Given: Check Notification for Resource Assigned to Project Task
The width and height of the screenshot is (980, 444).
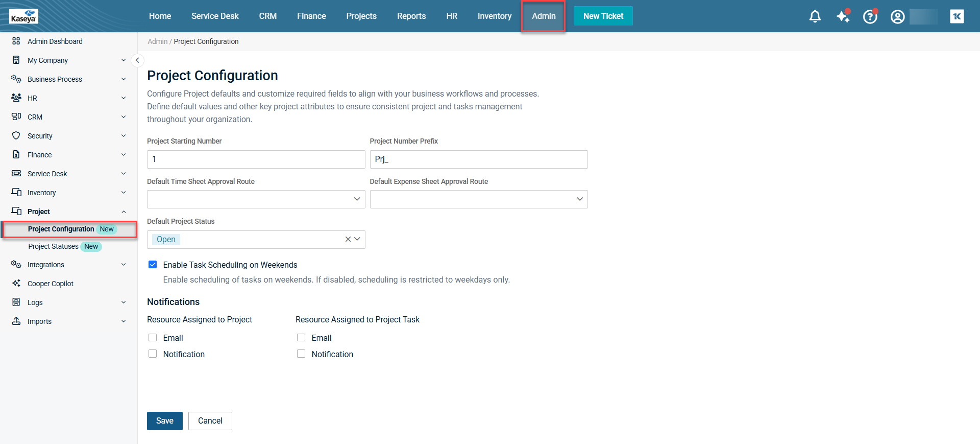Looking at the screenshot, I should click(301, 354).
